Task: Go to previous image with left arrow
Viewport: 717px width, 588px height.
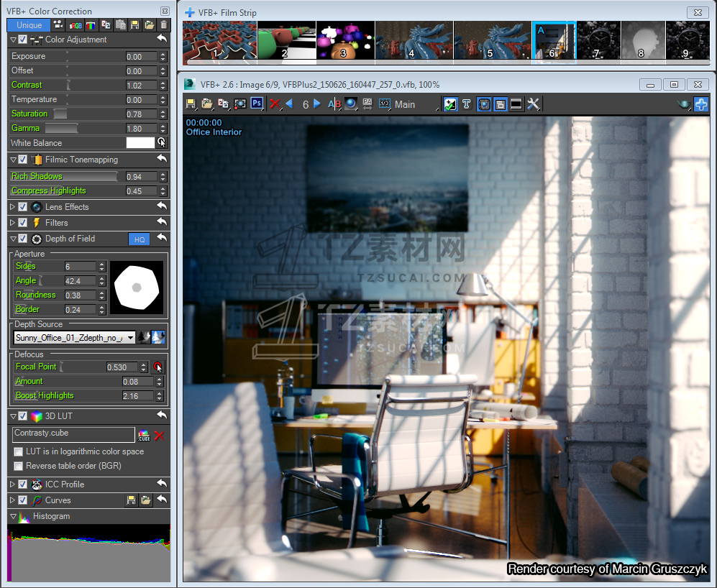Action: (x=289, y=104)
